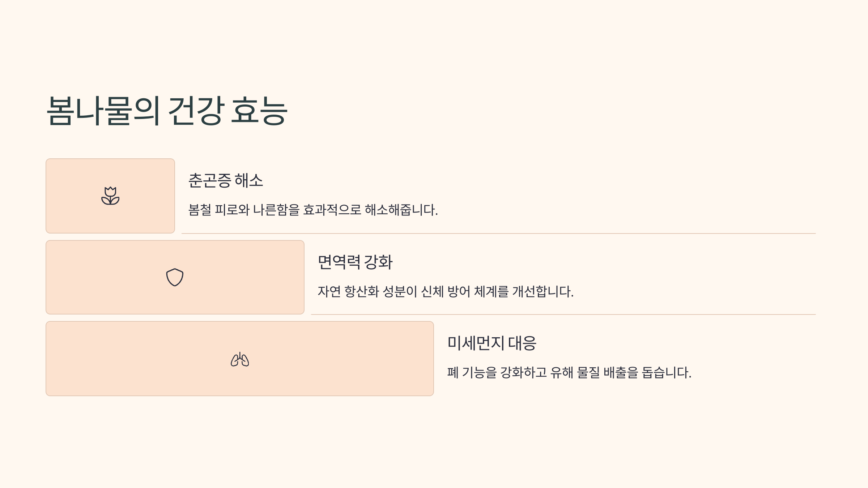Screen dimensions: 868x488
Task: Click the divider line below 면역력 description
Action: pyautogui.click(x=563, y=314)
